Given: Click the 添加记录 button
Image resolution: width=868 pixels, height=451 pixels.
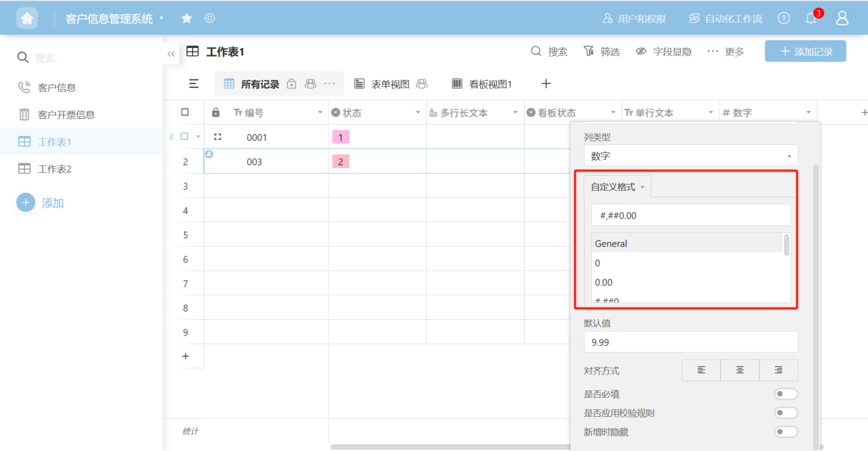Looking at the screenshot, I should [805, 51].
